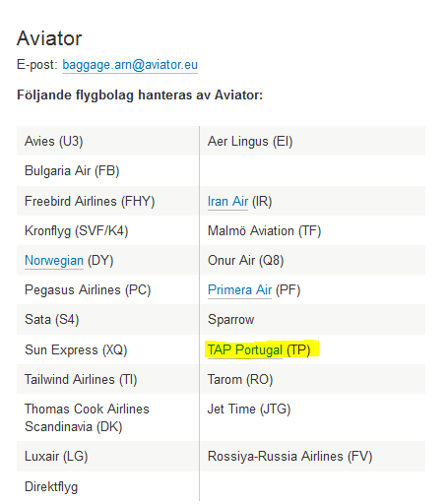Screen dimensions: 447x504
Task: Click the Pegasus Airlines (PC) entry
Action: [88, 289]
